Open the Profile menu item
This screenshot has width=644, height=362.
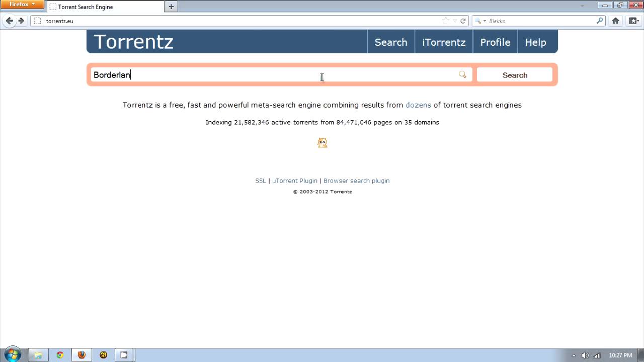[x=495, y=42]
